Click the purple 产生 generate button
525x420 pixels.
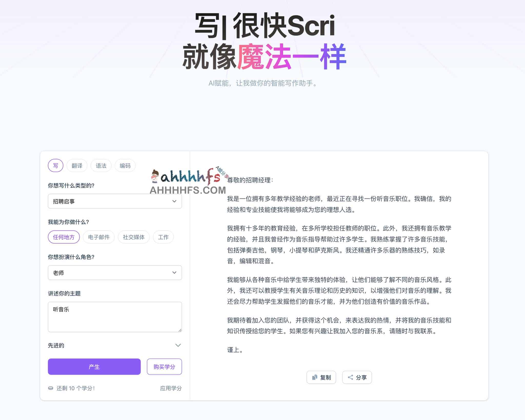coord(94,367)
